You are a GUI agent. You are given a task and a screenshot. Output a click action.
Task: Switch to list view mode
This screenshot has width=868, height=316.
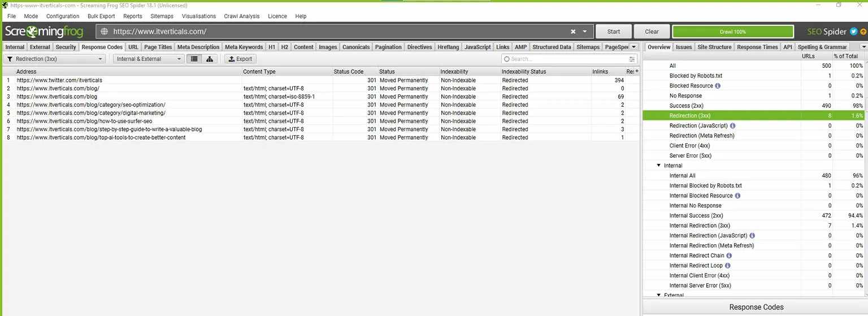pyautogui.click(x=194, y=59)
